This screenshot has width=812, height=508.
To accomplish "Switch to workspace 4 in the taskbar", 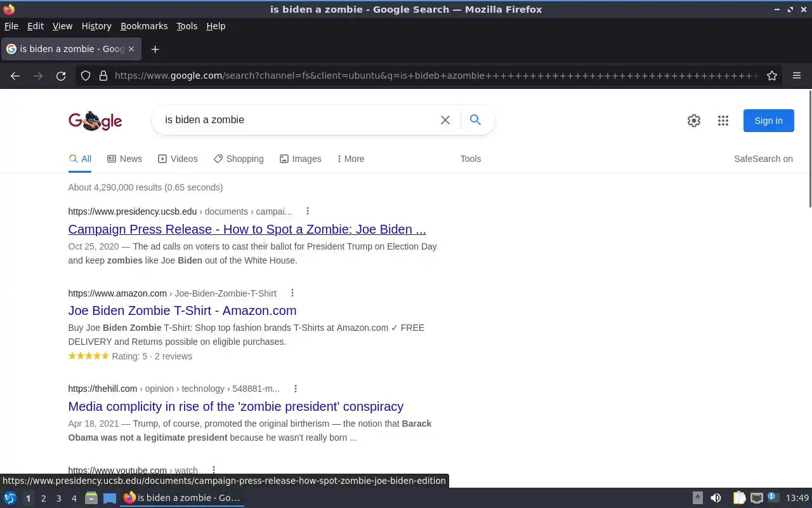I will [74, 498].
